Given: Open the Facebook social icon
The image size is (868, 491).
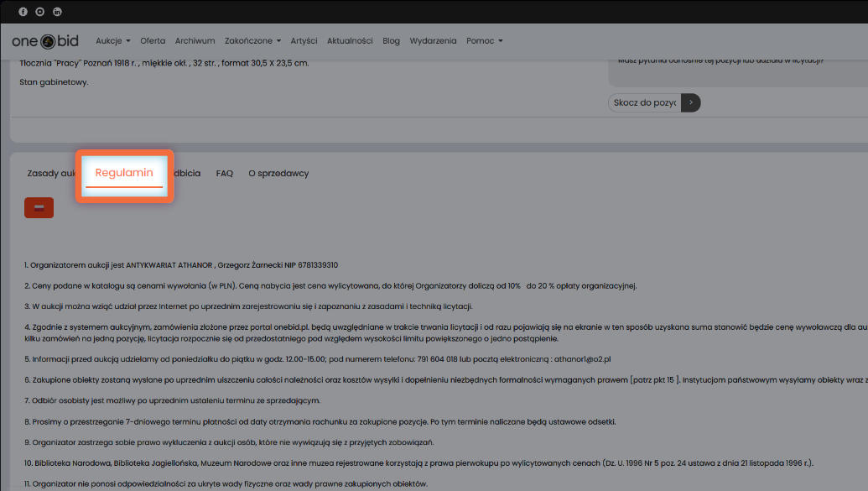Looking at the screenshot, I should (x=23, y=12).
